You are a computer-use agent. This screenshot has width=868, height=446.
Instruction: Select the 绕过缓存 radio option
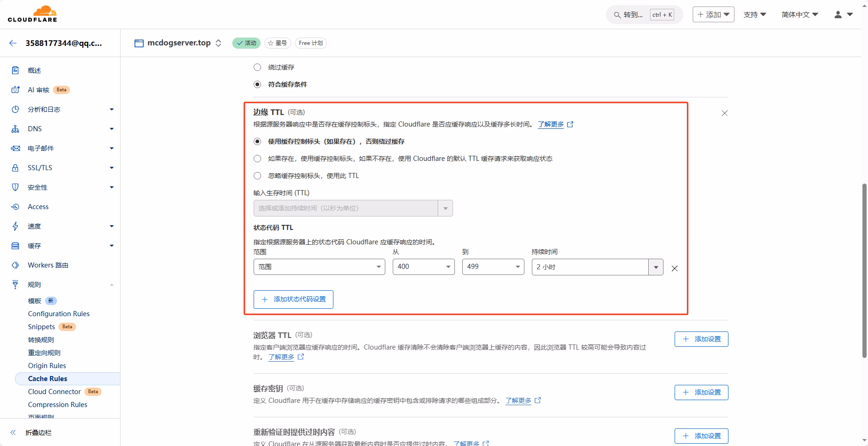pyautogui.click(x=257, y=67)
